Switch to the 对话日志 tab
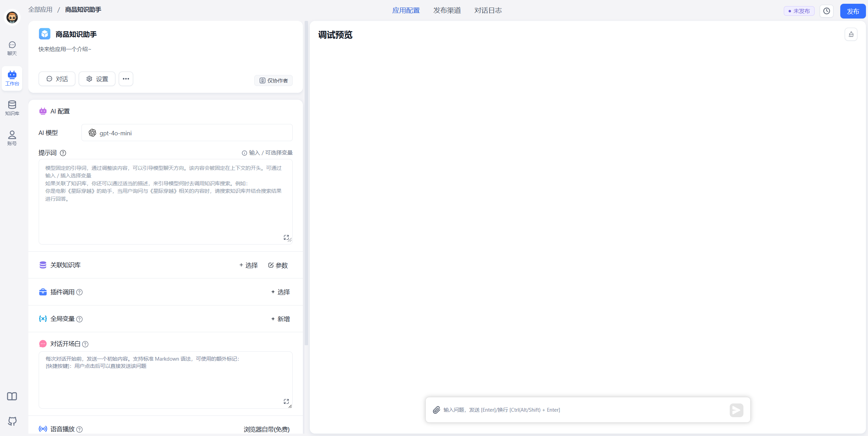The height and width of the screenshot is (436, 868). [x=488, y=10]
